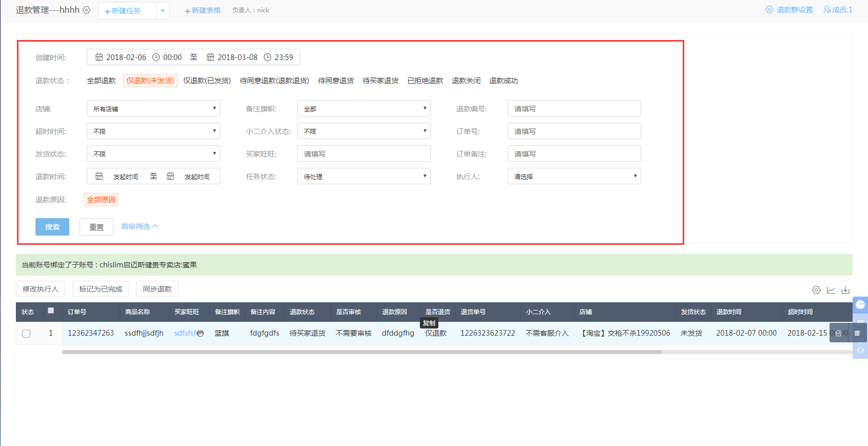Viewport: 868px width, 446px height.
Task: Select the 仅退款(已发货) status filter
Action: 207,81
